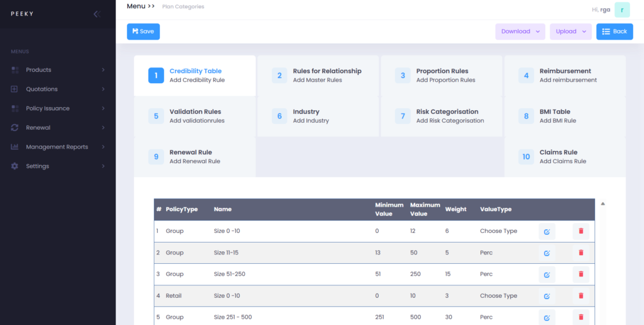Click the Save button
This screenshot has height=325, width=644.
click(143, 31)
